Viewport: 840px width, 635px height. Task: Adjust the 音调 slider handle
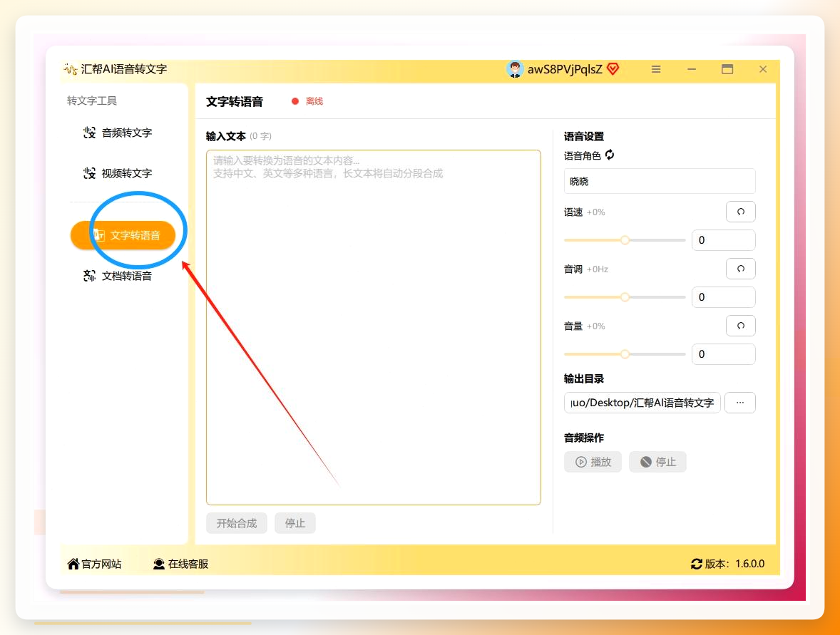click(625, 297)
